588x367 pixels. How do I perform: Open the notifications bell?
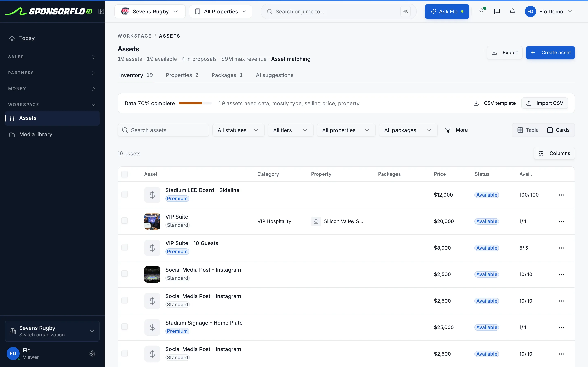pyautogui.click(x=512, y=11)
